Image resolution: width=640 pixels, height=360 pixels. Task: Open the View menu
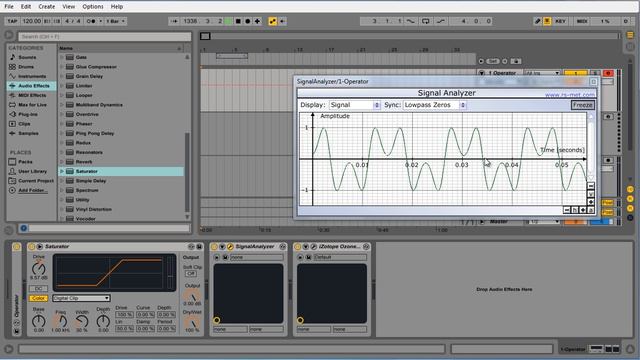69,7
